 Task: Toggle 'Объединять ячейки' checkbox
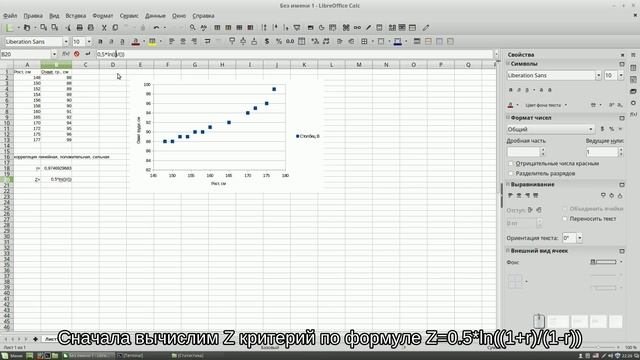tap(565, 209)
